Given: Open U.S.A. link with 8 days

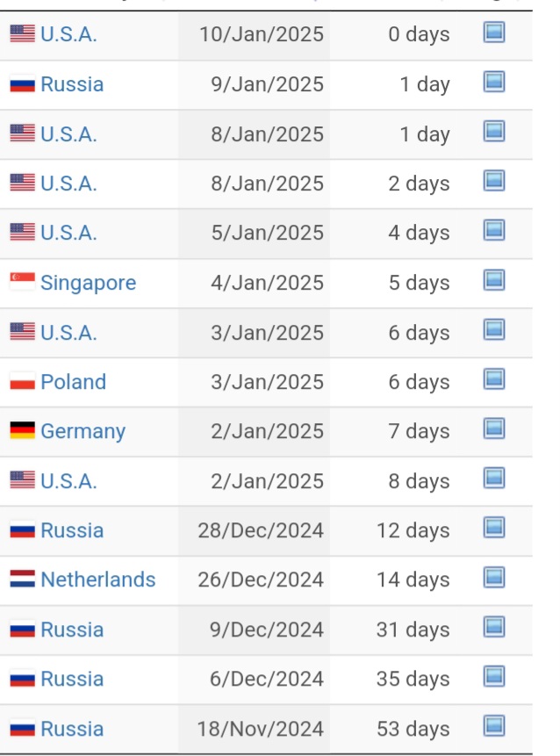Looking at the screenshot, I should click(x=69, y=481).
